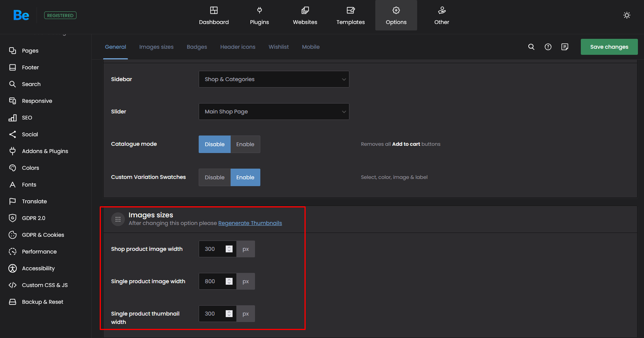Click the Addons & Plugins plug icon
The image size is (644, 338).
[13, 151]
